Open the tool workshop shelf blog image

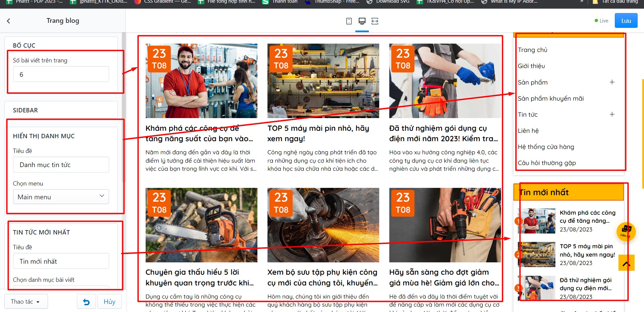coord(323,81)
